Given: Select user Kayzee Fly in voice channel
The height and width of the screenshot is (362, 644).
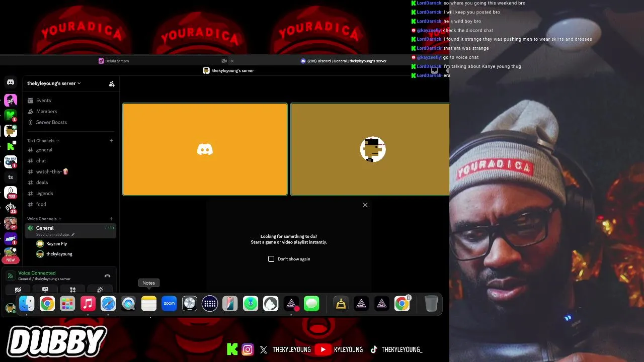Looking at the screenshot, I should coord(56,244).
